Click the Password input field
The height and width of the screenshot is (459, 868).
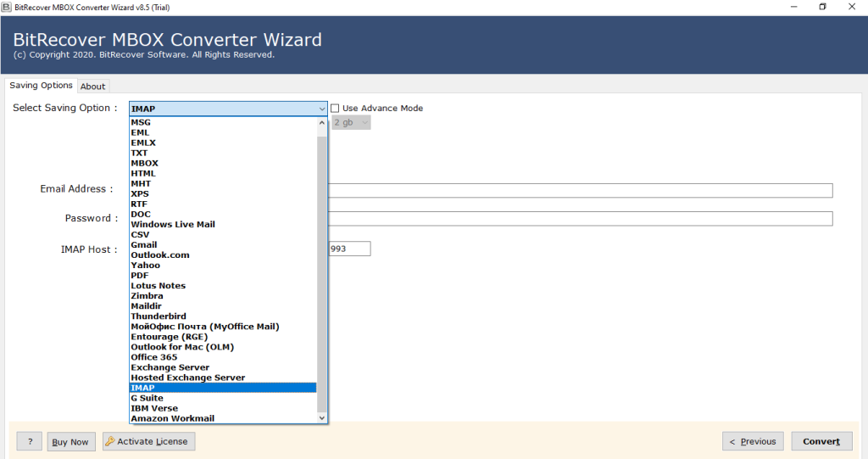tap(580, 218)
